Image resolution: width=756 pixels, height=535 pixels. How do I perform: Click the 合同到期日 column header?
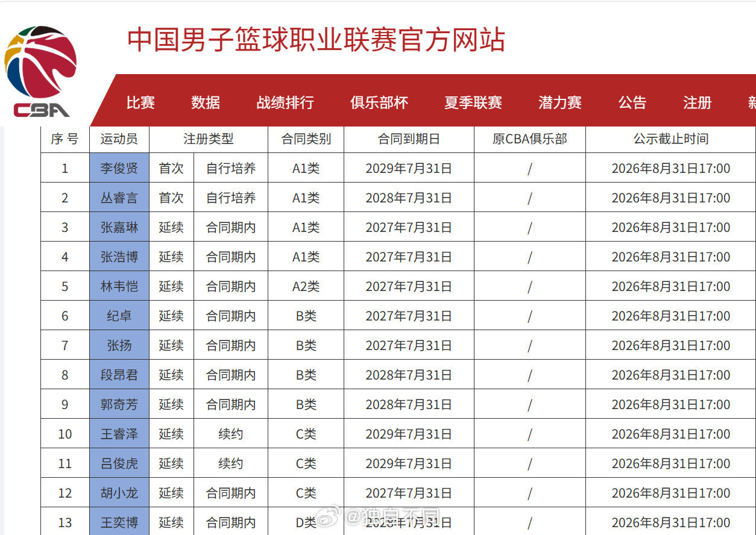click(409, 139)
